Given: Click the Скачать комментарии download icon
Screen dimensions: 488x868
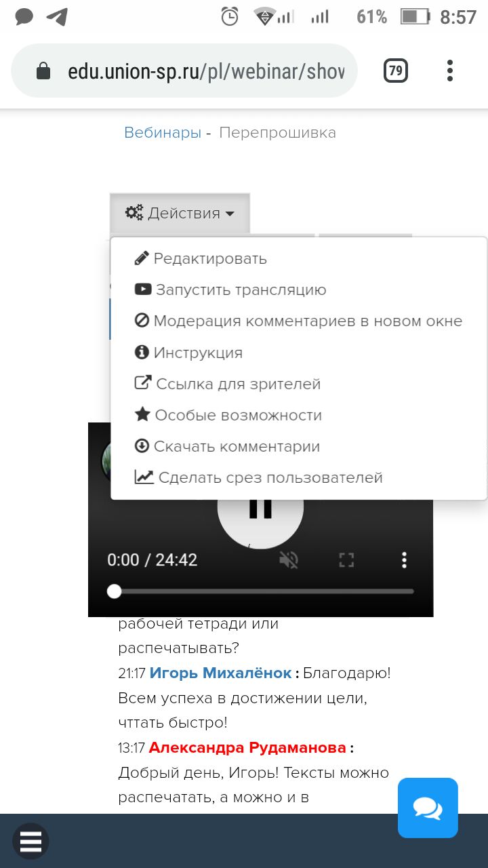Looking at the screenshot, I should [142, 446].
